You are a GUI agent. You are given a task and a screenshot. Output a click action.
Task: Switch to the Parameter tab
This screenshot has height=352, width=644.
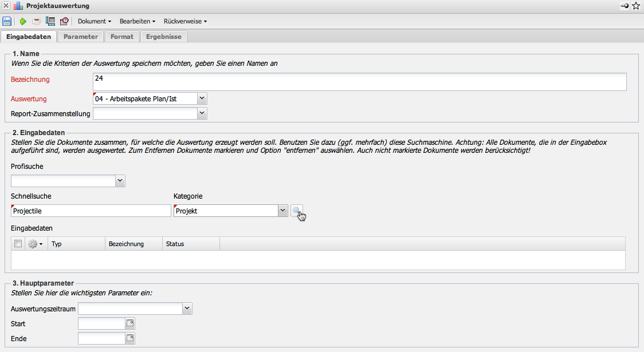[x=80, y=37]
